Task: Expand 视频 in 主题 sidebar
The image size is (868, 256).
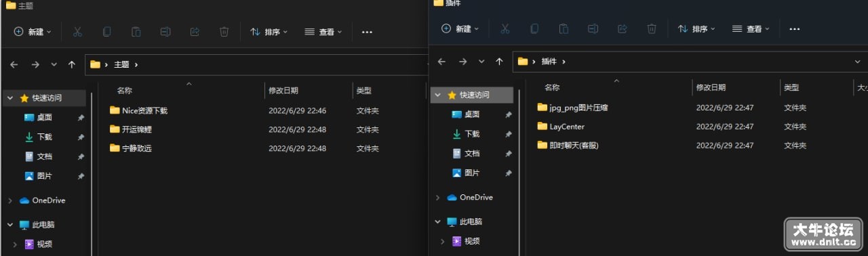Action: 15,244
